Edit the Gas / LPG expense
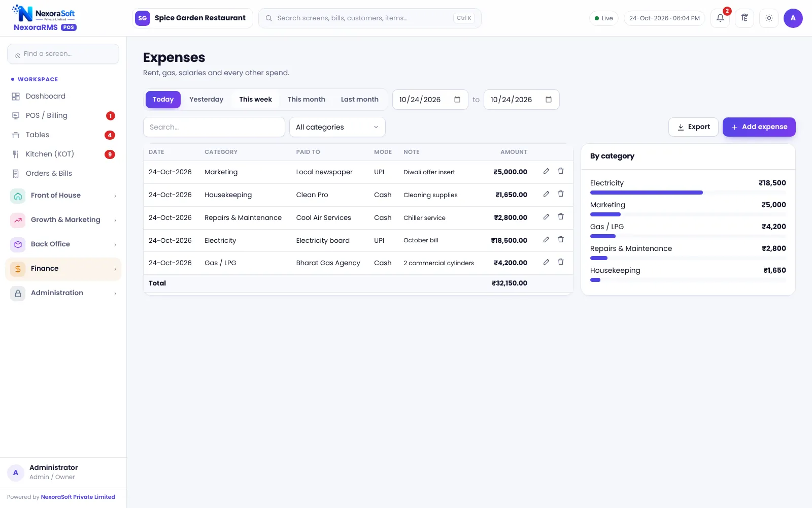The height and width of the screenshot is (508, 812). [x=546, y=262]
